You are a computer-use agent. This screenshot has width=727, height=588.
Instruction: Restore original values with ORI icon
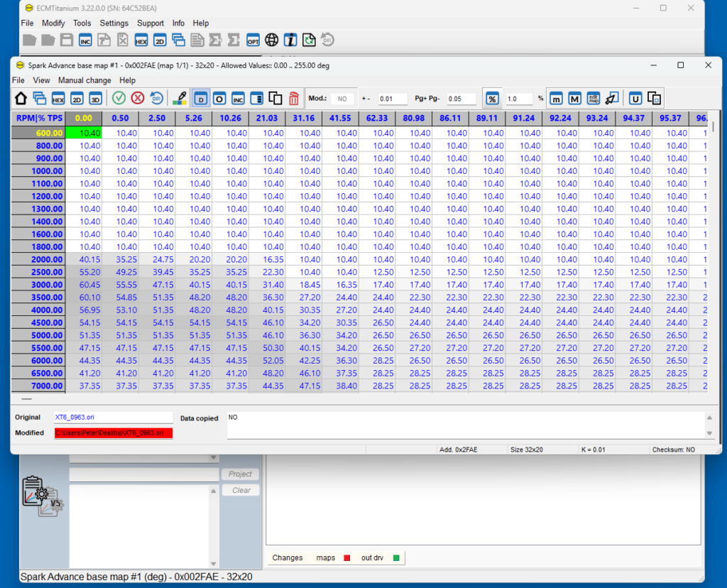tap(157, 98)
